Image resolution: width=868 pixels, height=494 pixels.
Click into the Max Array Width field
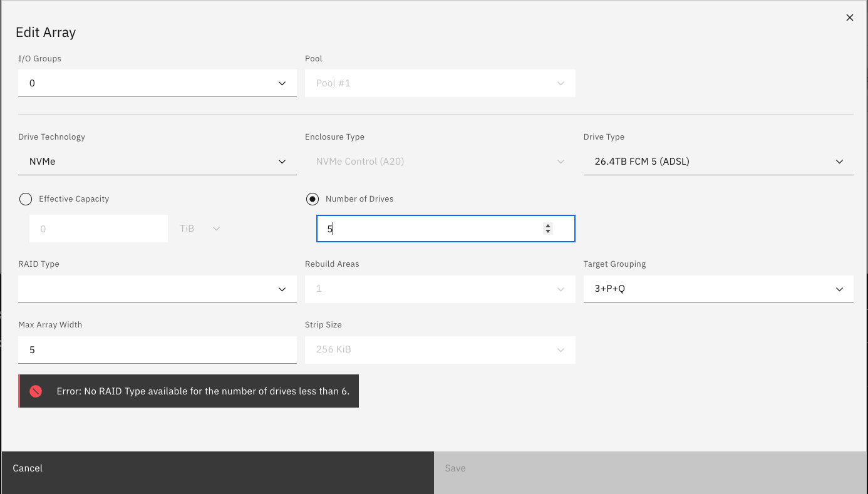click(157, 350)
